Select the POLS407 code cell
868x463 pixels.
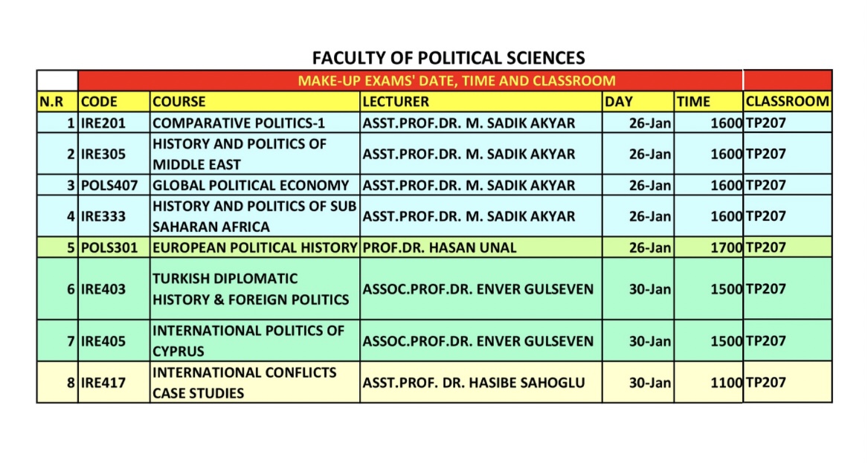114,185
